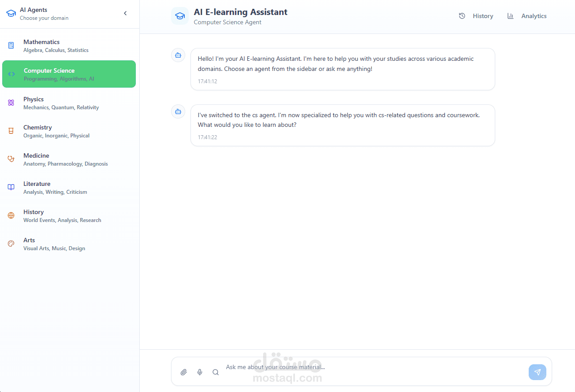Select the Mathematics calculator icon
This screenshot has width=575, height=392.
click(11, 45)
